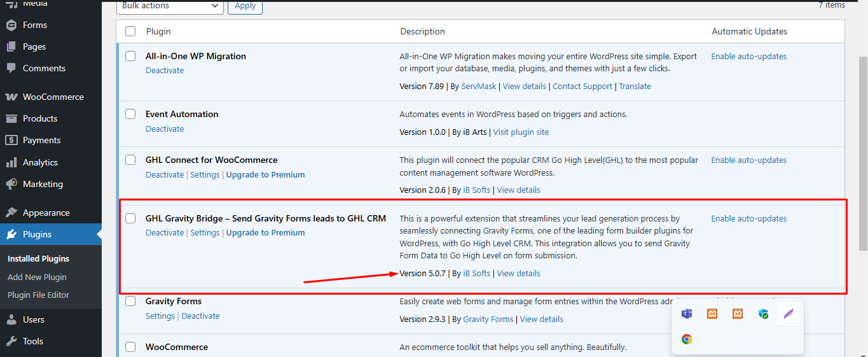View details for version 2.0.6 GHL Connect
868x357 pixels.
click(x=519, y=190)
